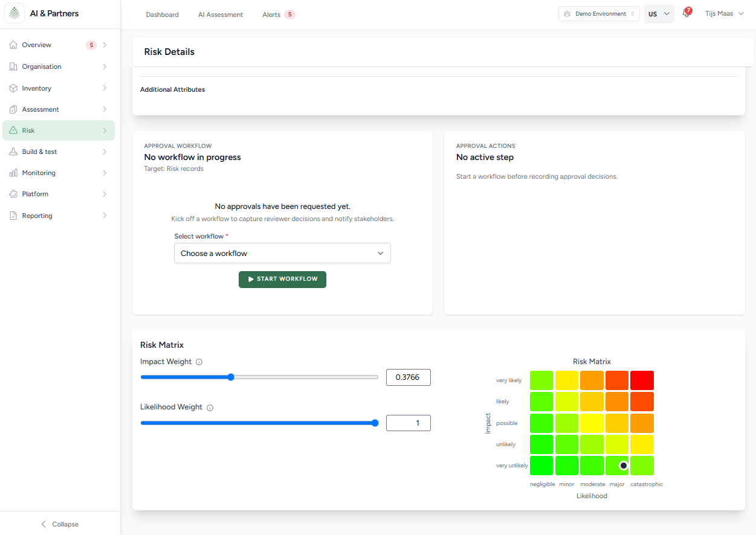Click the Platform puzzle piece icon
This screenshot has height=535, width=756.
13,194
